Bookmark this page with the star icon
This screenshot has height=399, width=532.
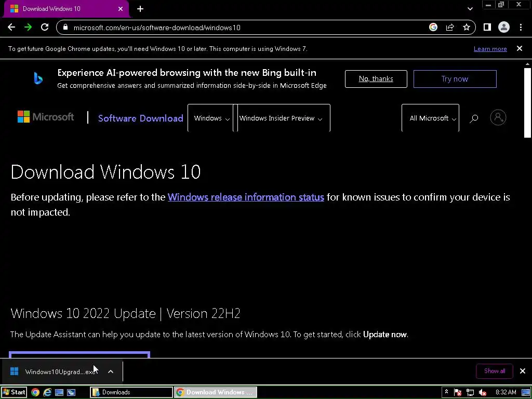point(467,28)
